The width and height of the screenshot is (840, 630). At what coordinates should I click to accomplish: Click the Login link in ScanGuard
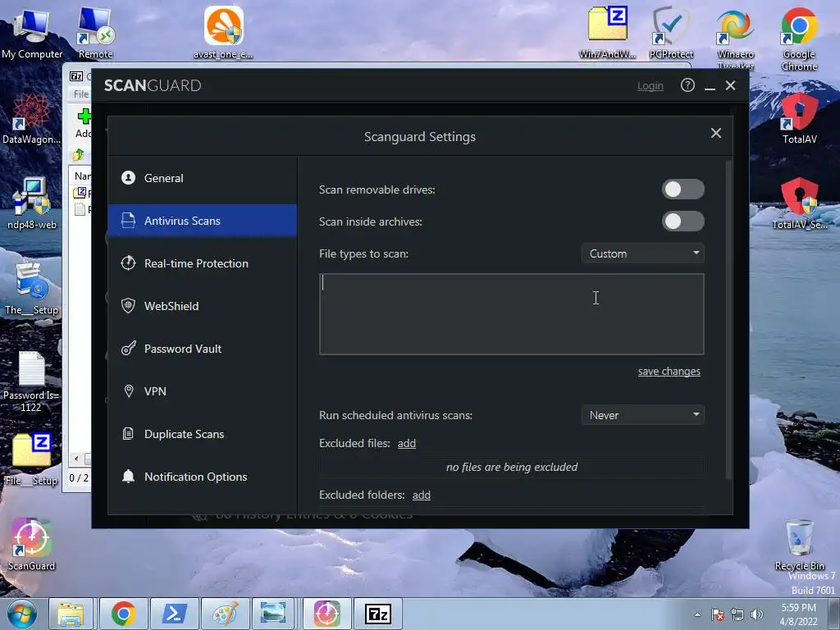(x=651, y=85)
